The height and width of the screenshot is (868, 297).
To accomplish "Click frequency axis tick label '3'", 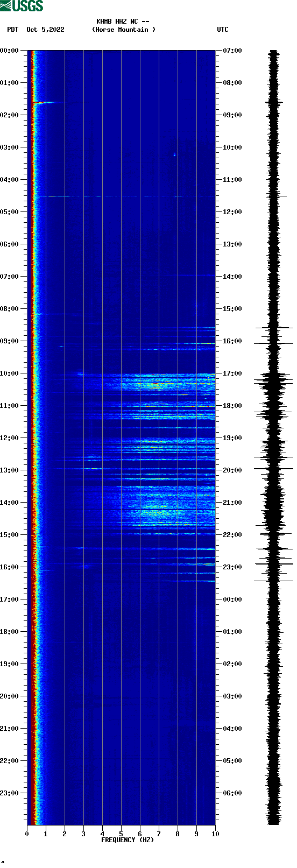I will click(x=83, y=834).
